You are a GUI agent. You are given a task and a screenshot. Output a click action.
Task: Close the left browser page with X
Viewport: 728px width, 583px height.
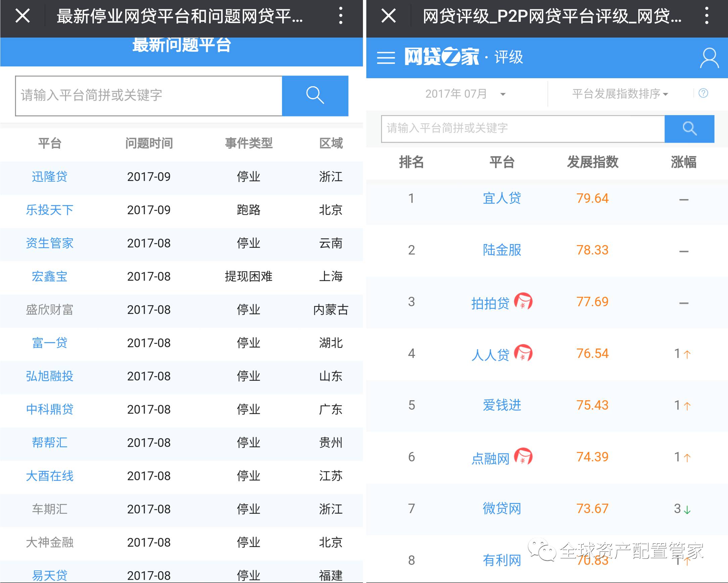pos(22,16)
